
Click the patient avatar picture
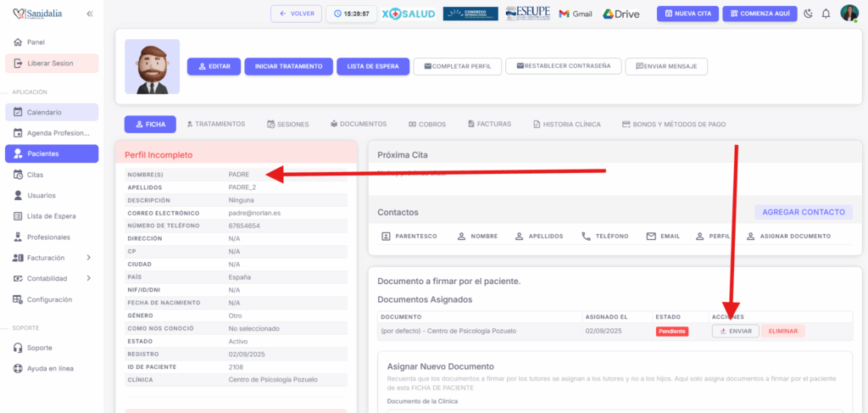(x=153, y=66)
